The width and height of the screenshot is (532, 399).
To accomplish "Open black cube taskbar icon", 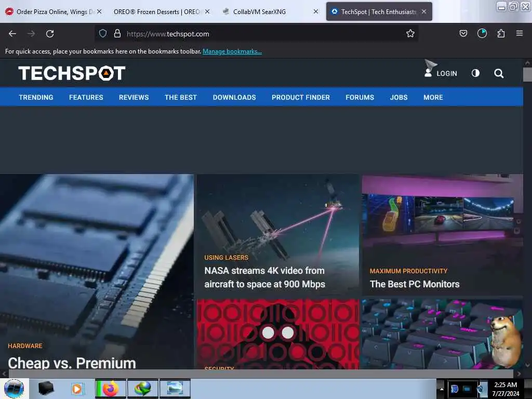I will click(x=46, y=389).
